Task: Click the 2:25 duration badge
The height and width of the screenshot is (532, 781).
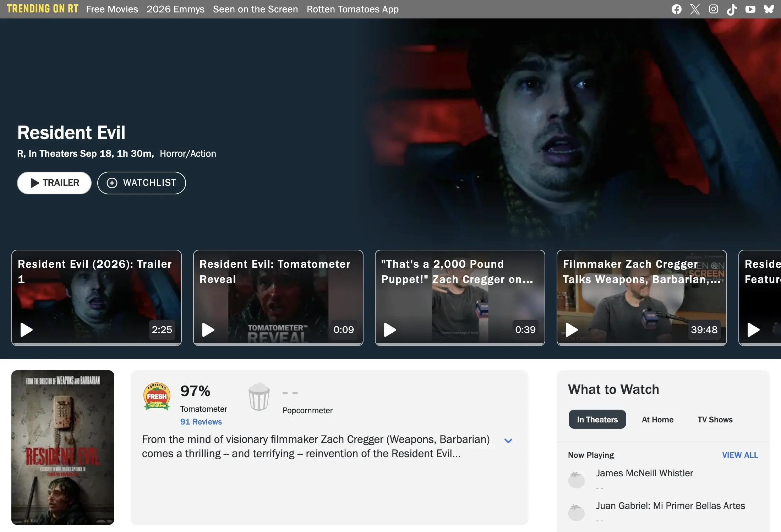Action: tap(162, 330)
